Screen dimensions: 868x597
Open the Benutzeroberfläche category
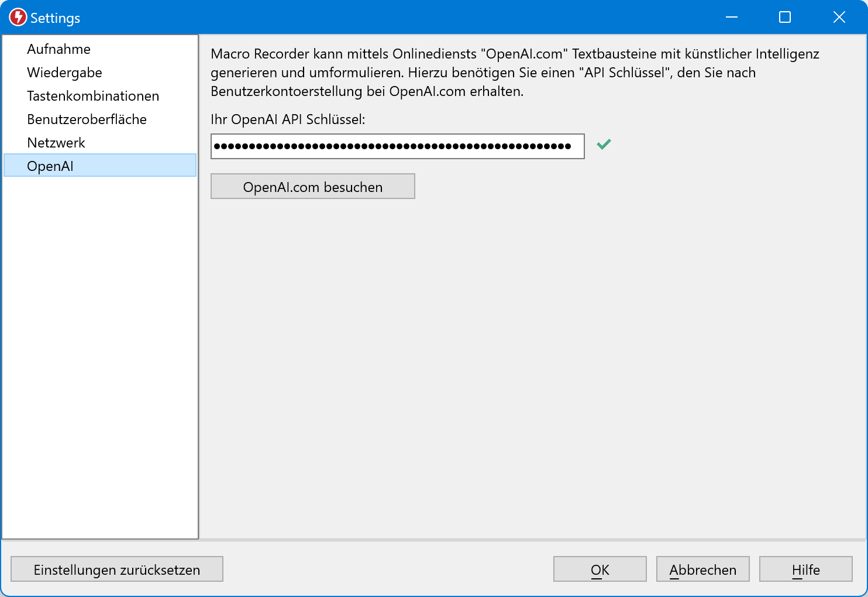point(100,119)
